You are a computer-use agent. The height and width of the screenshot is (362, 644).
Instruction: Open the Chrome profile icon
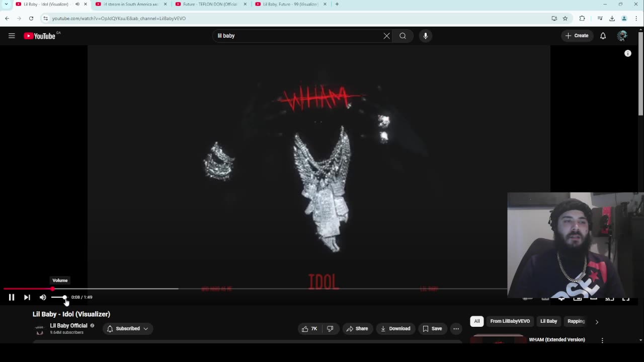tap(624, 18)
